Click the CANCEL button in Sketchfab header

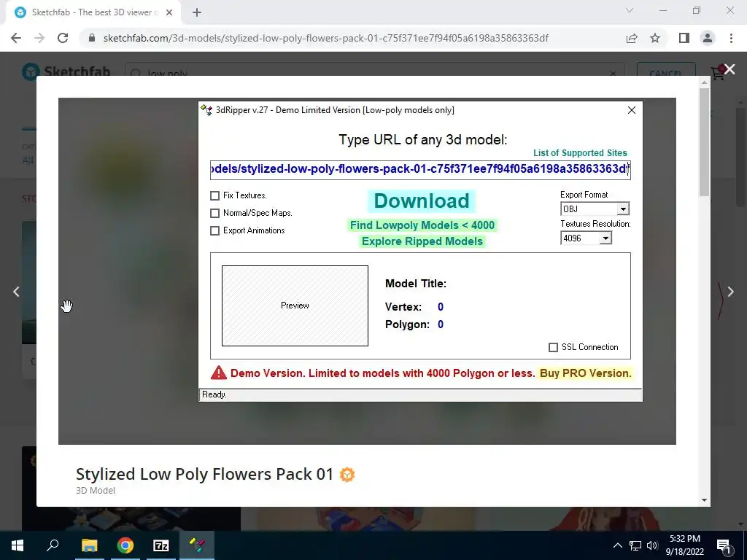(x=665, y=73)
